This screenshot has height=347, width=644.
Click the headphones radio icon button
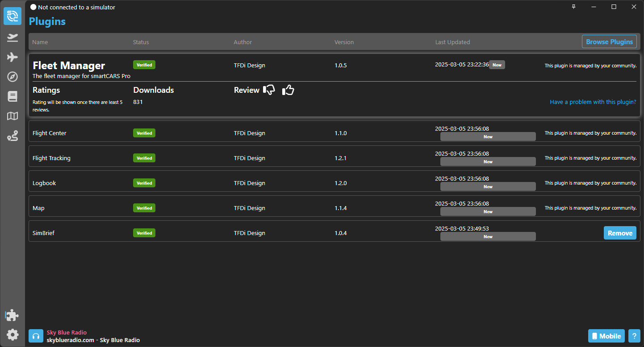point(36,336)
